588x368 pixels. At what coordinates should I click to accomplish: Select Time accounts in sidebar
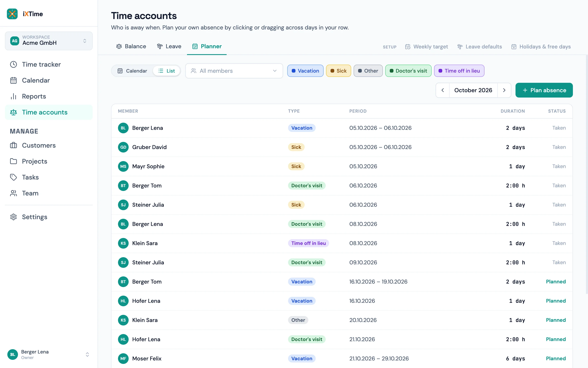[49, 112]
